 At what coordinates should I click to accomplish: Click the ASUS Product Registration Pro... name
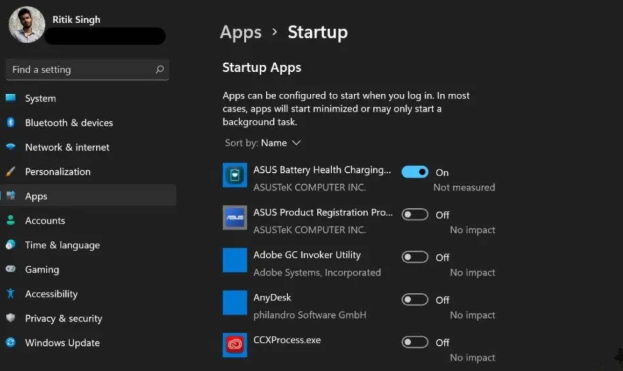tap(323, 213)
